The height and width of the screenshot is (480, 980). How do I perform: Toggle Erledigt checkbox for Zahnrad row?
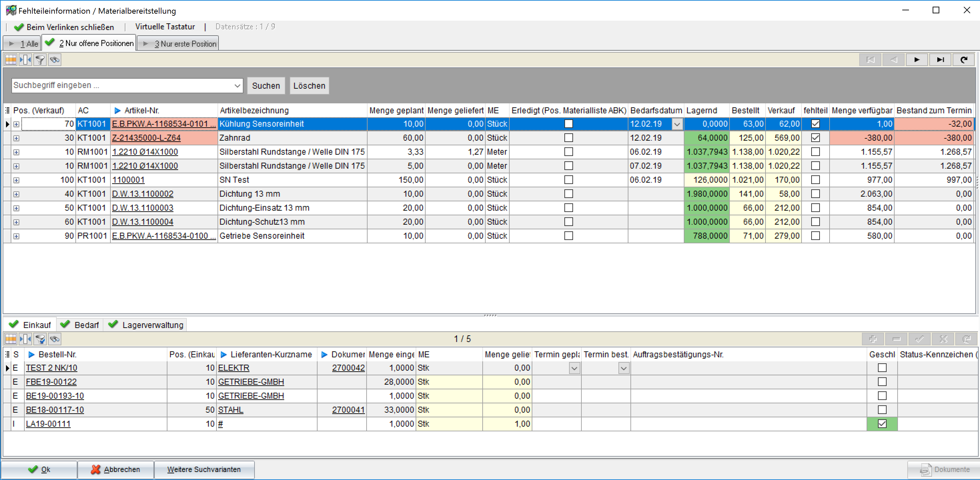point(568,138)
